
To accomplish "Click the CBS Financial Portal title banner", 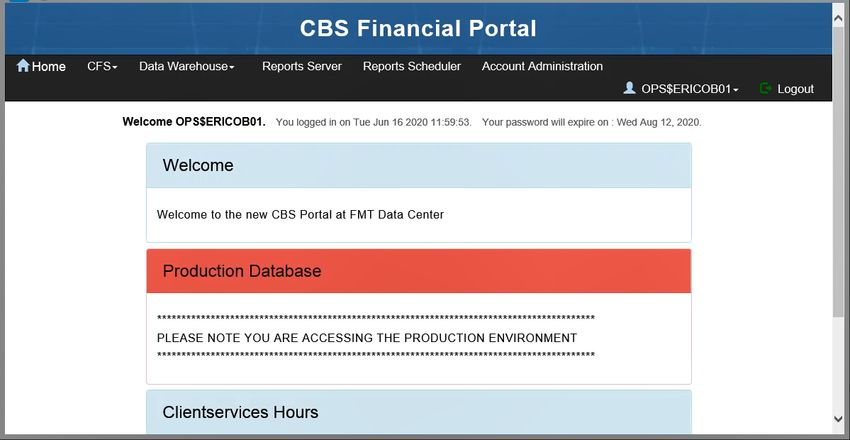I will pos(418,28).
